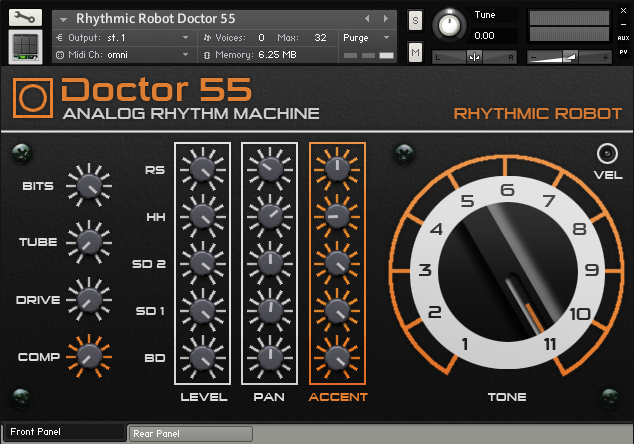Click the pan center marker icon
Screen dimensions: 634x444
474,57
